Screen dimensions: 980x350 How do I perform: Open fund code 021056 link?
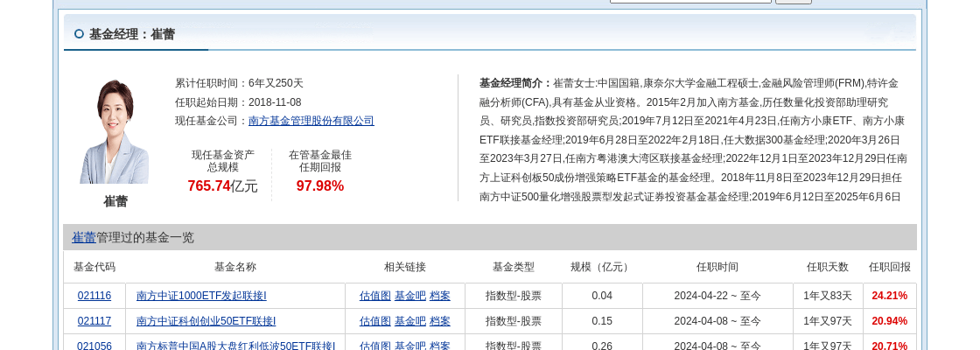94,346
